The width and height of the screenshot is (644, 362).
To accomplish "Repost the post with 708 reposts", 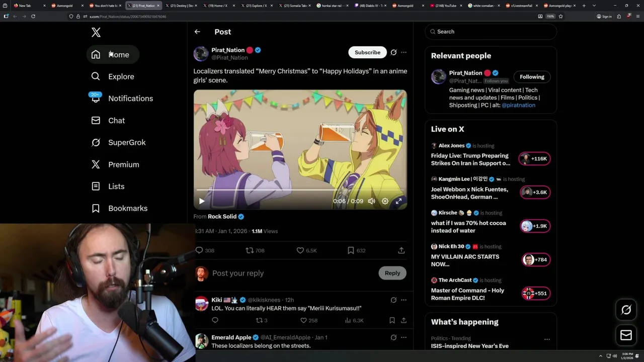I will pyautogui.click(x=255, y=250).
